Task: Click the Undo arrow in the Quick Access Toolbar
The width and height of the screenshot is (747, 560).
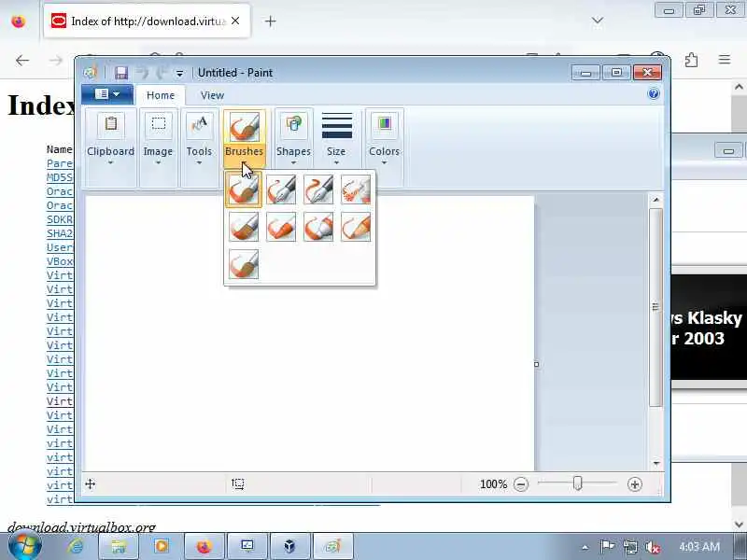Action: [x=143, y=73]
